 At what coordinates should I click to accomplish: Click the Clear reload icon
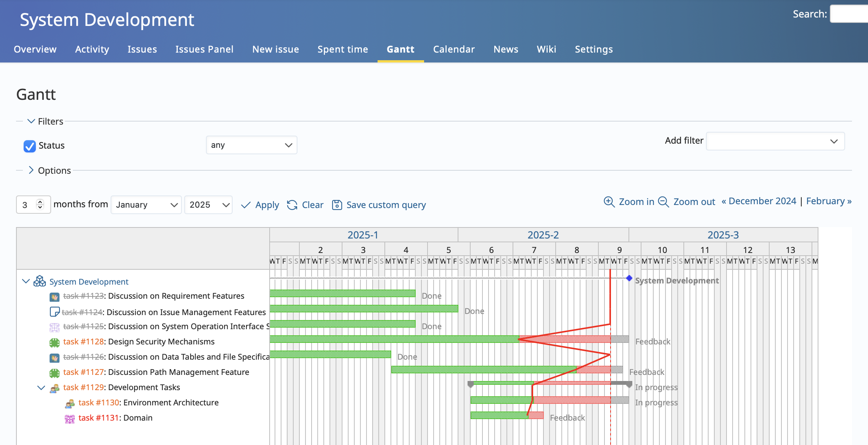point(292,205)
